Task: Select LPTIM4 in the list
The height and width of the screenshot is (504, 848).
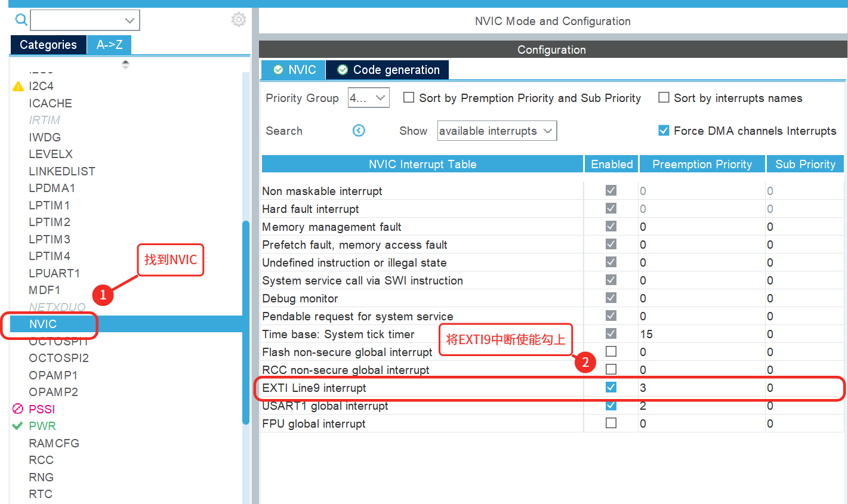Action: coord(50,256)
